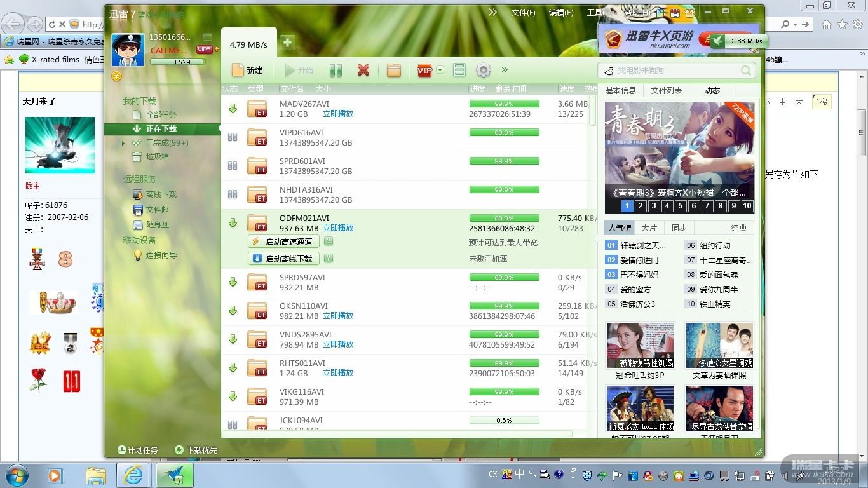Screen dimensions: 868x488
Task: Click the BT folder icon of NHDTA316AVI
Action: coord(257,194)
